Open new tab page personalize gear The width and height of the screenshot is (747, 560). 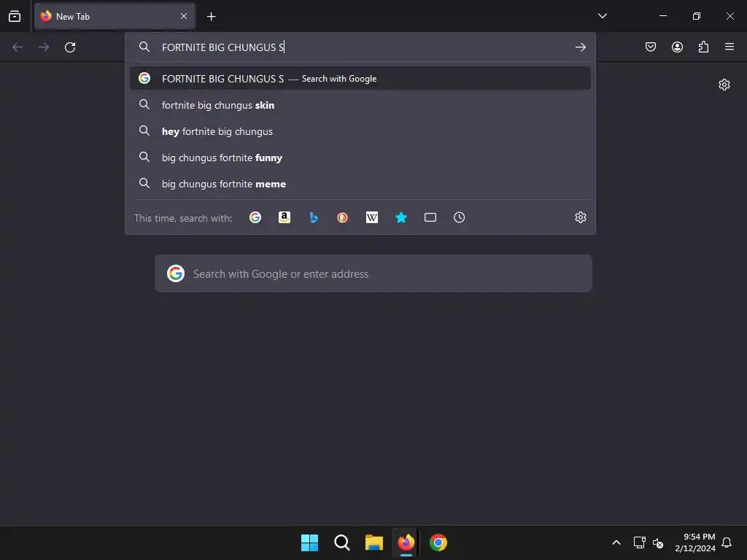coord(724,85)
